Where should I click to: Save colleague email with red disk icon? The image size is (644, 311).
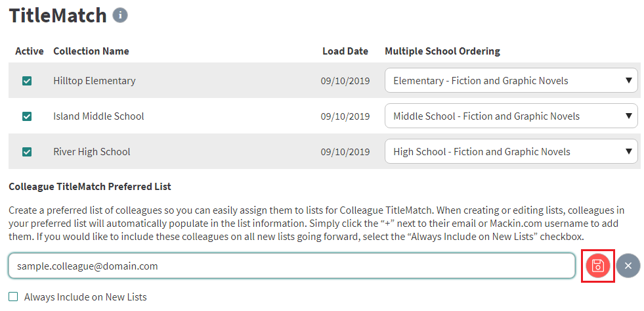598,266
